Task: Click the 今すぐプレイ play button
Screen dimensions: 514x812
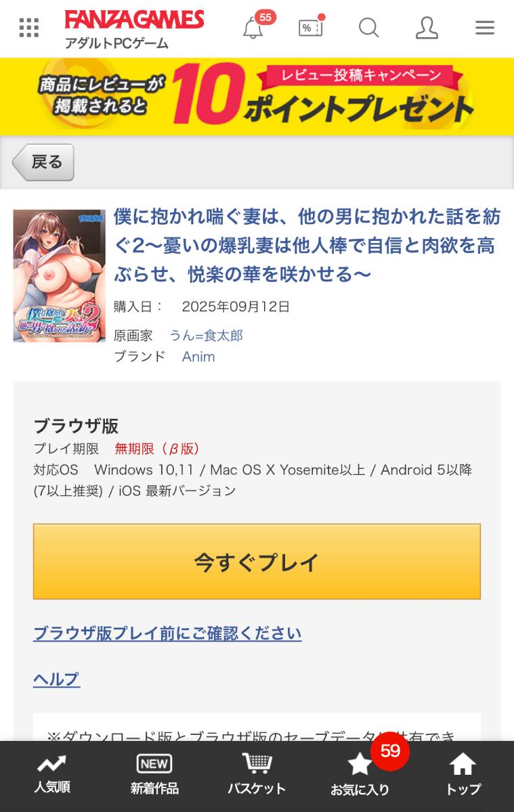Action: tap(257, 562)
